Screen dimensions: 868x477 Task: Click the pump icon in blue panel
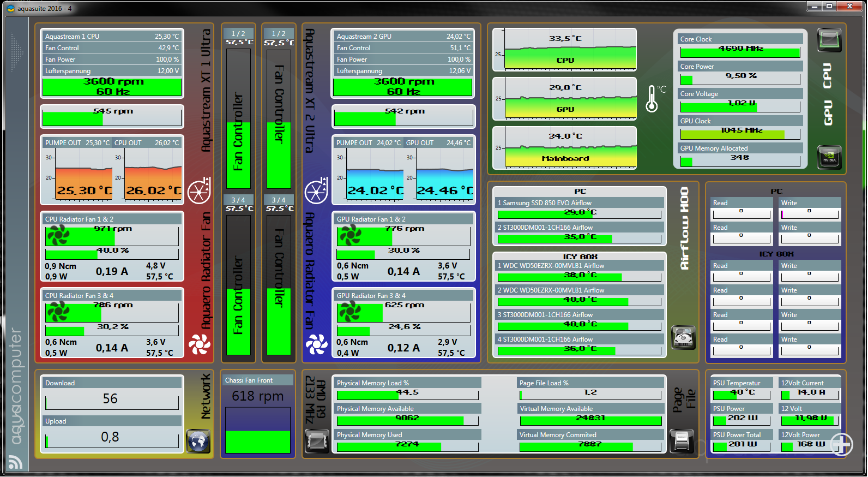click(x=316, y=192)
